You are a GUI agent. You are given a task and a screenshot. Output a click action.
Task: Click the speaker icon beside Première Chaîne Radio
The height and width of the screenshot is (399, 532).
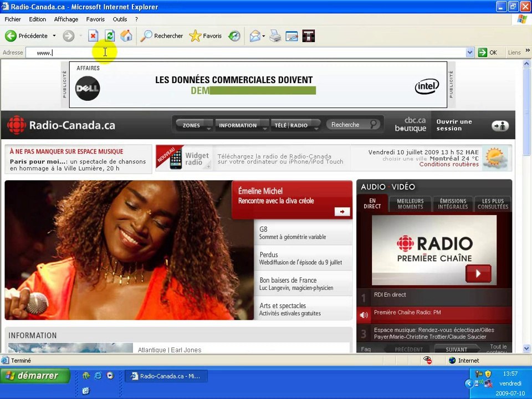click(x=364, y=315)
